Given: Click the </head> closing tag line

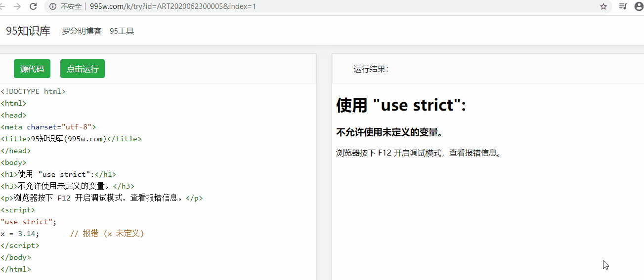Looking at the screenshot, I should (x=16, y=151).
